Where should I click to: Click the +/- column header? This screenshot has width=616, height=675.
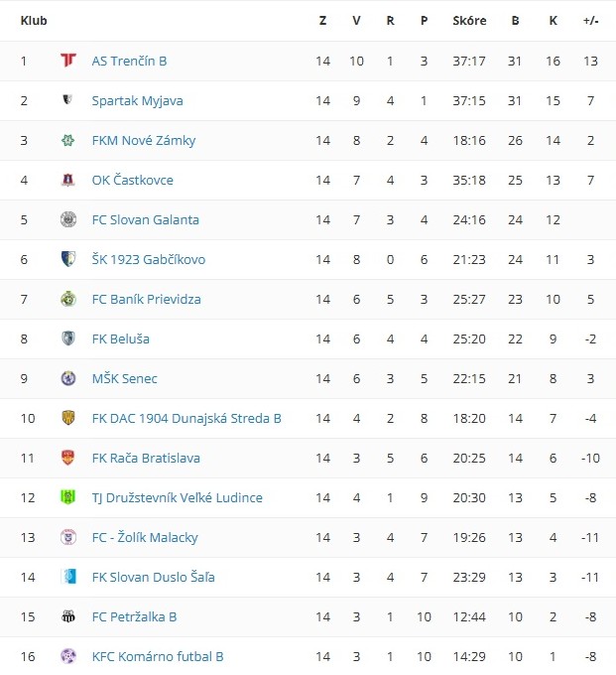pos(590,20)
